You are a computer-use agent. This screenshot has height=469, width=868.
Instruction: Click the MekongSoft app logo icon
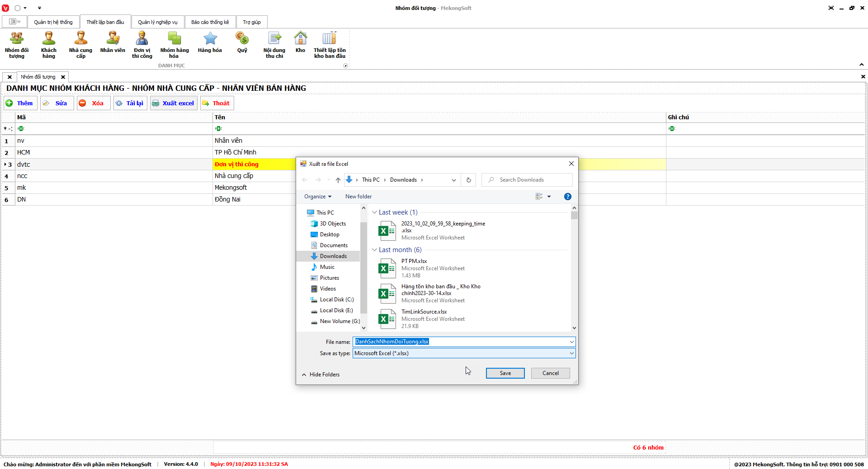(5, 8)
